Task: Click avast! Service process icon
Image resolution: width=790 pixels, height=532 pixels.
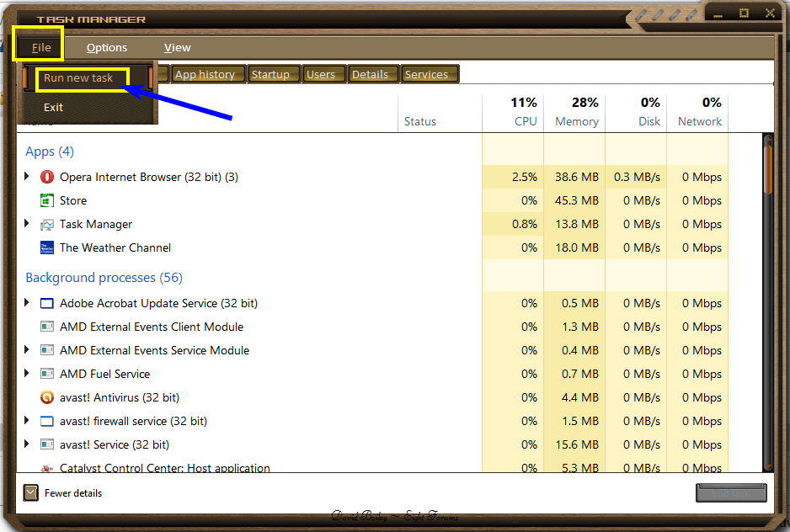Action: pyautogui.click(x=47, y=444)
